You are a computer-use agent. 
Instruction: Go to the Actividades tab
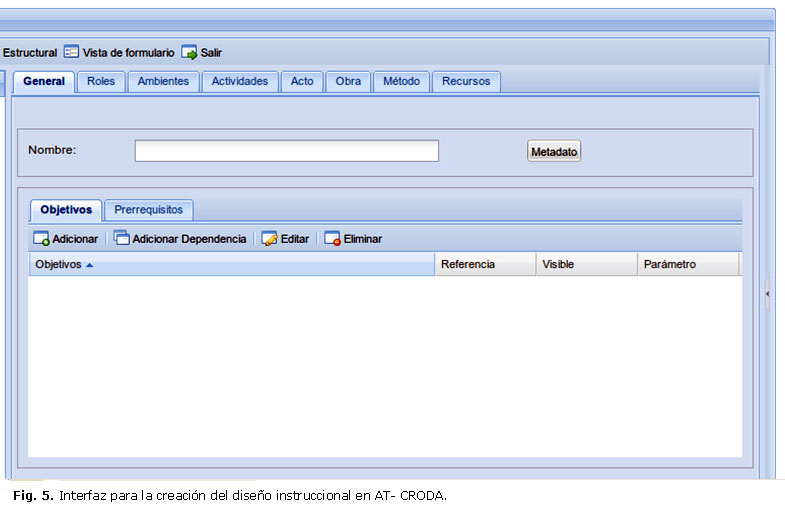(x=240, y=82)
